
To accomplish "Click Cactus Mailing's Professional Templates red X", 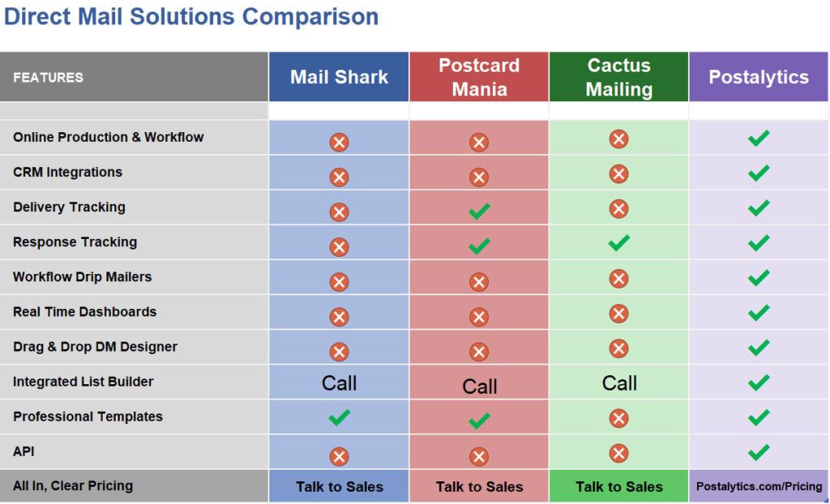I will tap(619, 418).
